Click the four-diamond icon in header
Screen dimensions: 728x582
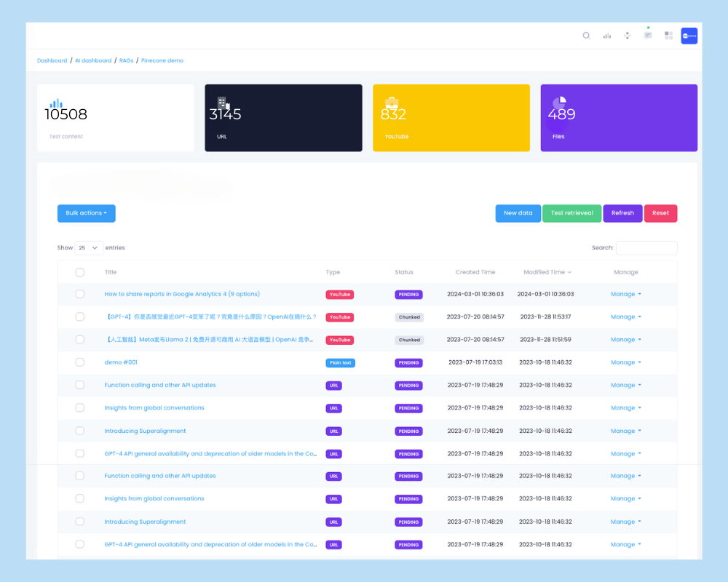coord(628,36)
